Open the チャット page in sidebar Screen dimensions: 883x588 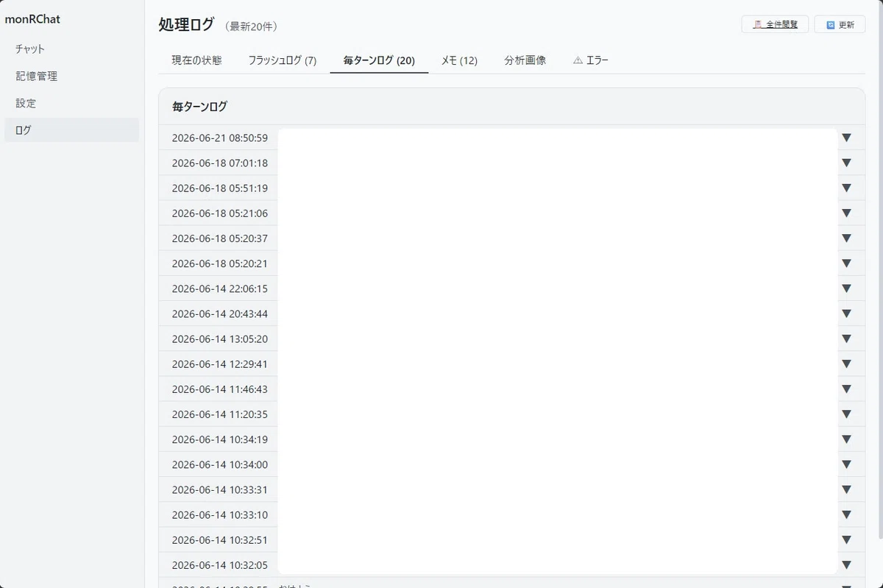pos(71,49)
